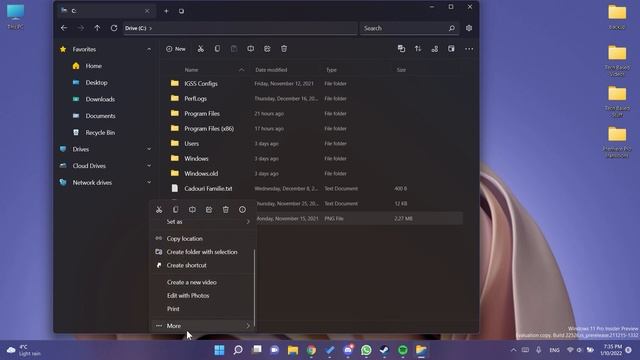Rename using the main toolbar icon
Viewport: 640px width, 360px height.
click(x=251, y=49)
